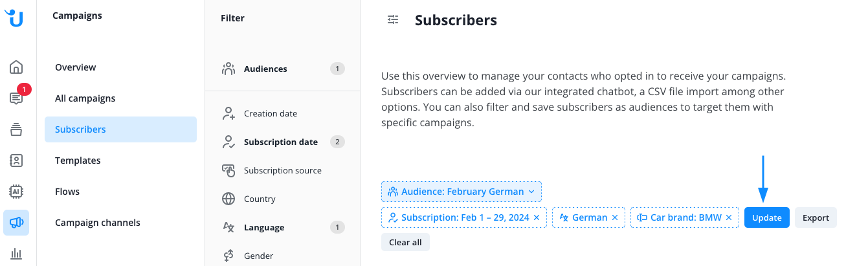This screenshot has height=266, width=868.
Task: Expand the Audiences filter section
Action: click(282, 69)
